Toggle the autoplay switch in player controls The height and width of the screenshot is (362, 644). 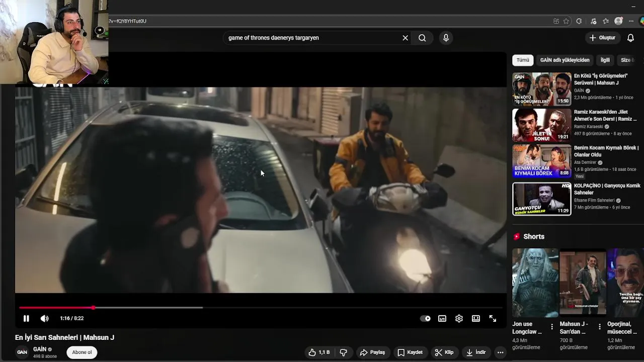pos(425,318)
